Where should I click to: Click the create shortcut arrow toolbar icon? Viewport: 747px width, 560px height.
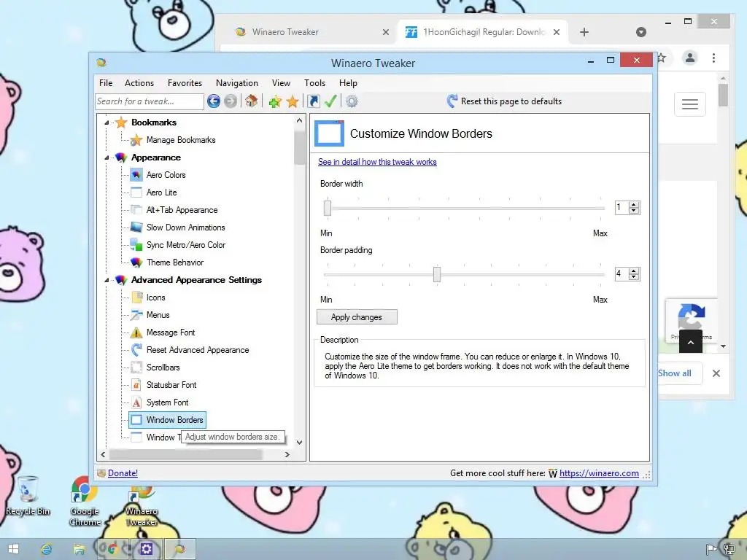tap(314, 101)
